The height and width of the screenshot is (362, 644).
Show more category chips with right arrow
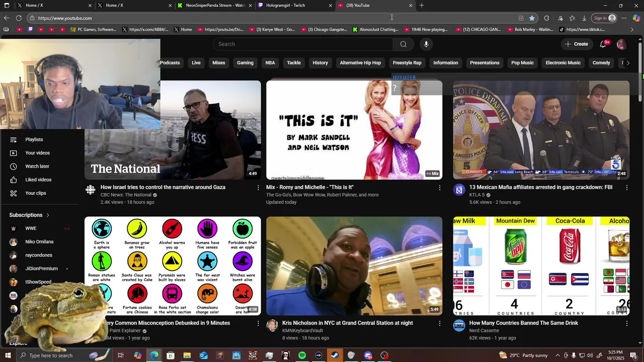click(x=628, y=63)
